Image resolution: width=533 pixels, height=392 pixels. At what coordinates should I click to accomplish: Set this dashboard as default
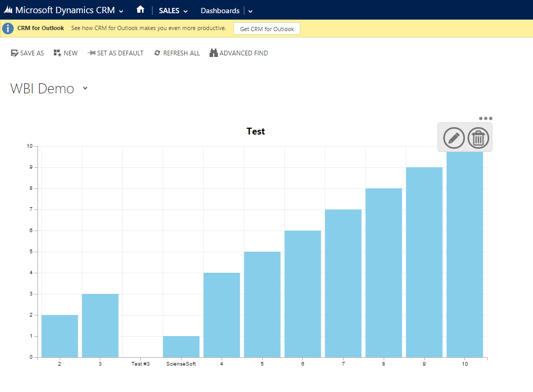pyautogui.click(x=116, y=53)
